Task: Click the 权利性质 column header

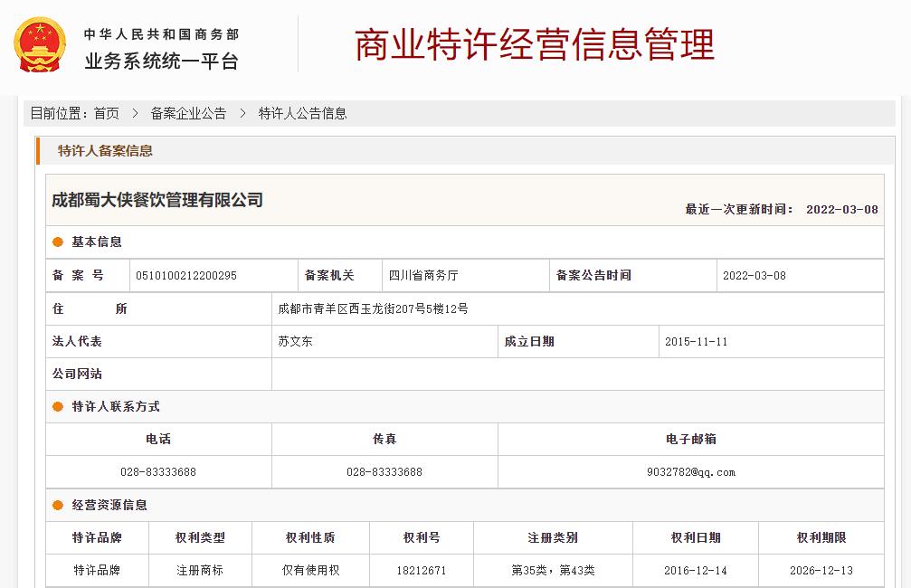Action: 310,537
